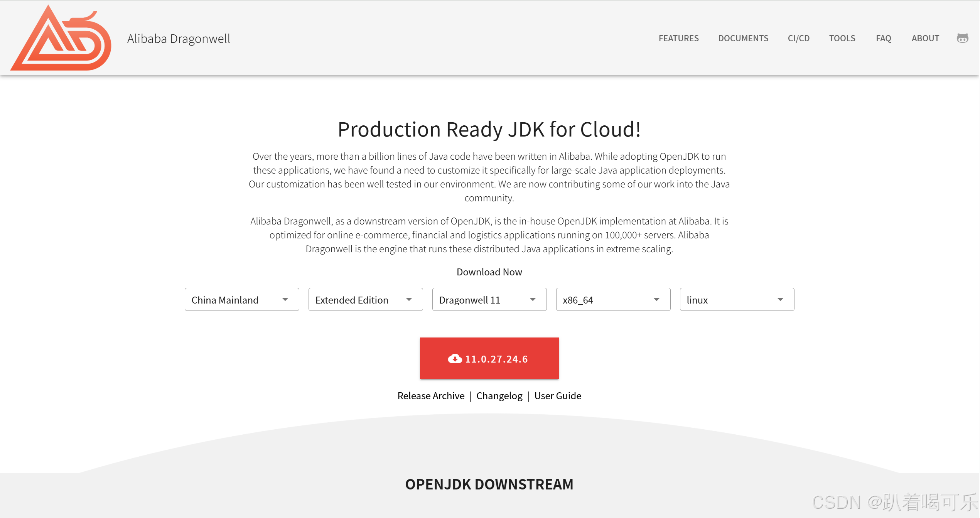The width and height of the screenshot is (980, 518).
Task: Open the DOCUMENTS menu item
Action: [743, 38]
